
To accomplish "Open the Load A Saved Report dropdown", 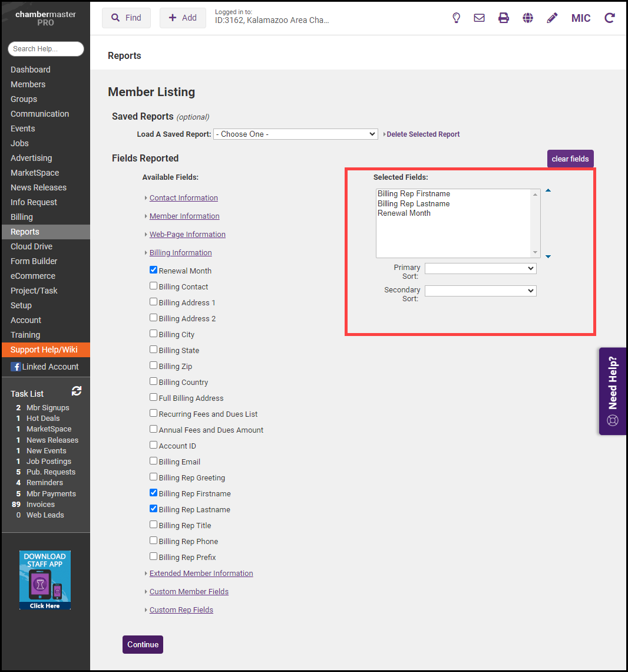I will 295,134.
